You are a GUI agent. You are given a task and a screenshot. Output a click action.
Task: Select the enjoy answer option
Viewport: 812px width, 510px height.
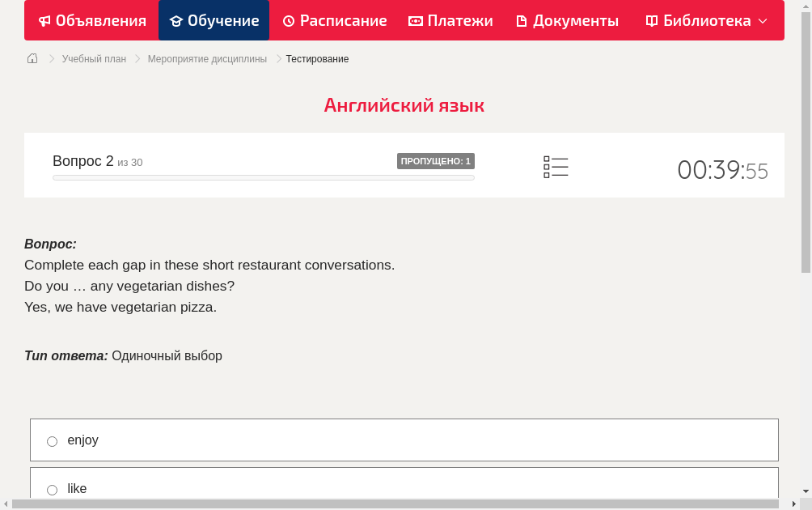click(x=52, y=441)
